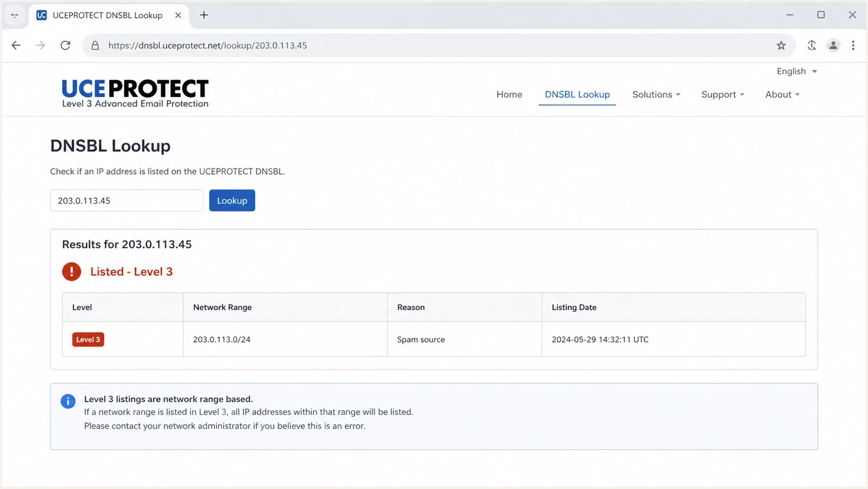Click the Listed - Level 3 status text
Viewport: 868px width, 489px height.
(x=131, y=272)
